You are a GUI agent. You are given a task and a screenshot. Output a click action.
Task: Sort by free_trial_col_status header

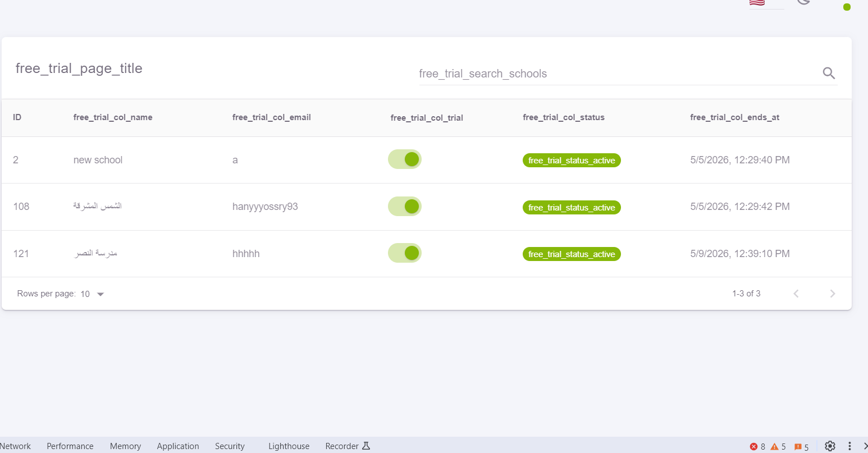(564, 117)
